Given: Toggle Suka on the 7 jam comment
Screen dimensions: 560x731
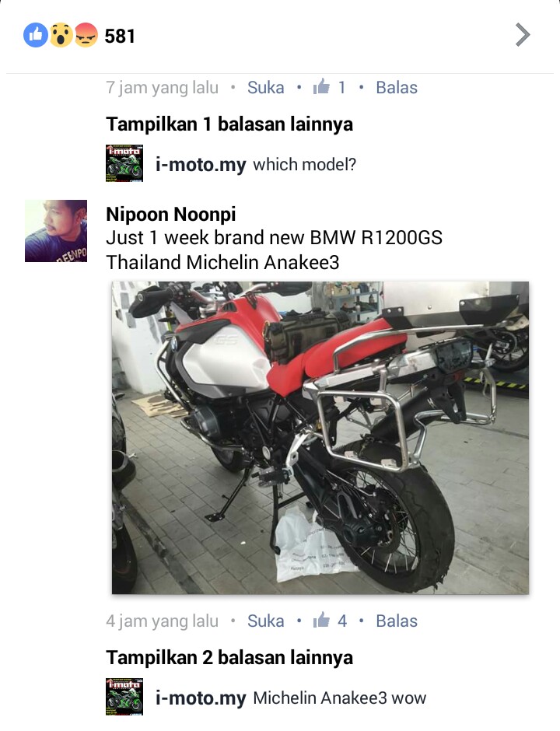Looking at the screenshot, I should tap(266, 88).
